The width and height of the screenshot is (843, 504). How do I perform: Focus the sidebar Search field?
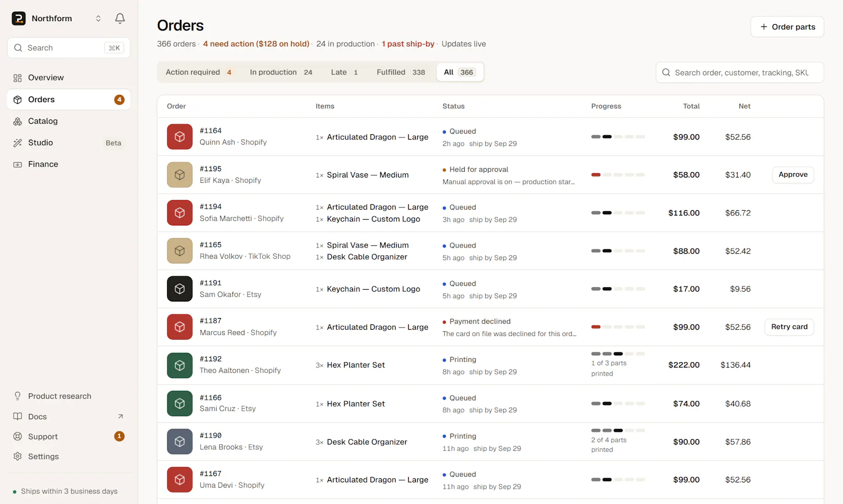click(68, 48)
